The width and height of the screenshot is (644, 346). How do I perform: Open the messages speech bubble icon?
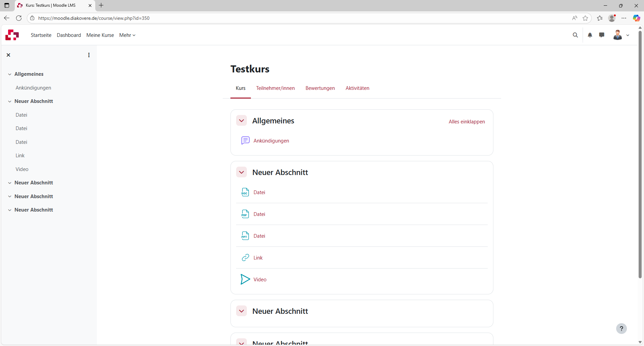point(602,35)
